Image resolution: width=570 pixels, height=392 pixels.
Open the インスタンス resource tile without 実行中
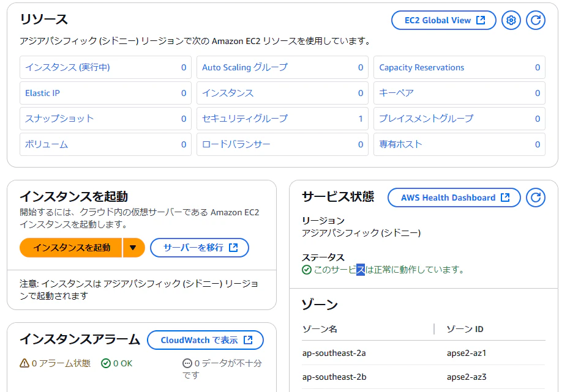click(228, 93)
